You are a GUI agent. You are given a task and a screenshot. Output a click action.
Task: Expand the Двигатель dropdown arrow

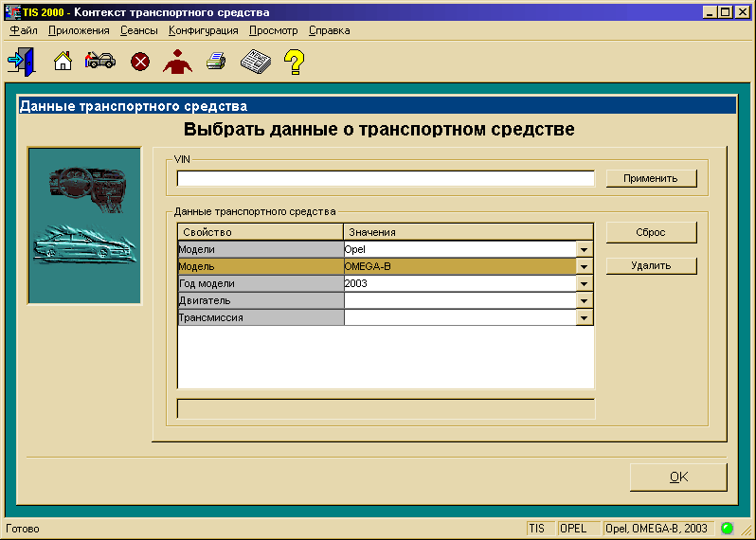[x=585, y=300]
